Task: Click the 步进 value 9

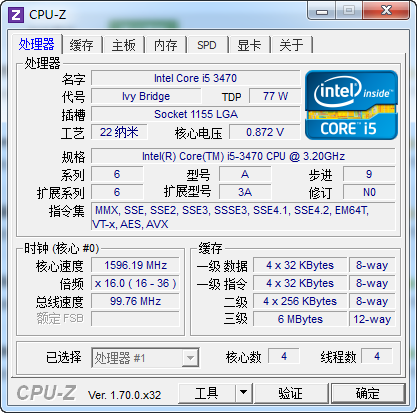Action: 369,174
